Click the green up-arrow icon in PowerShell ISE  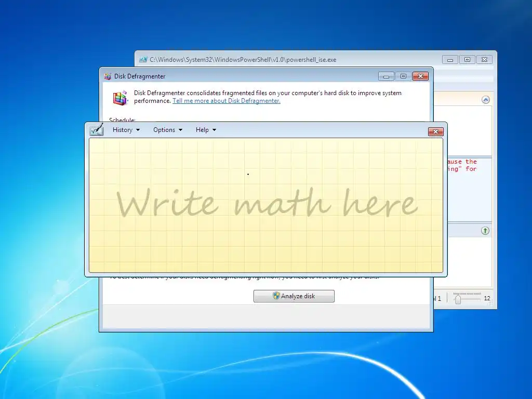[x=485, y=231]
